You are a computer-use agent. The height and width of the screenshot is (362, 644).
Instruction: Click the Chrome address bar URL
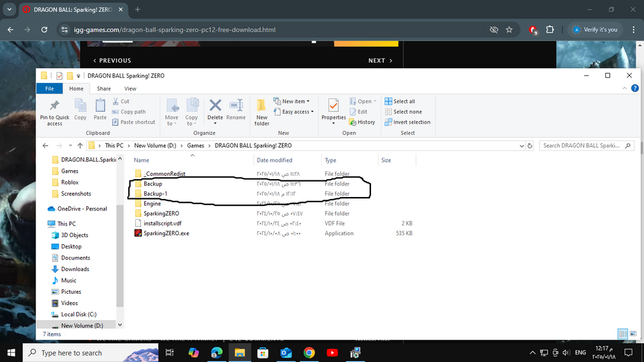175,30
